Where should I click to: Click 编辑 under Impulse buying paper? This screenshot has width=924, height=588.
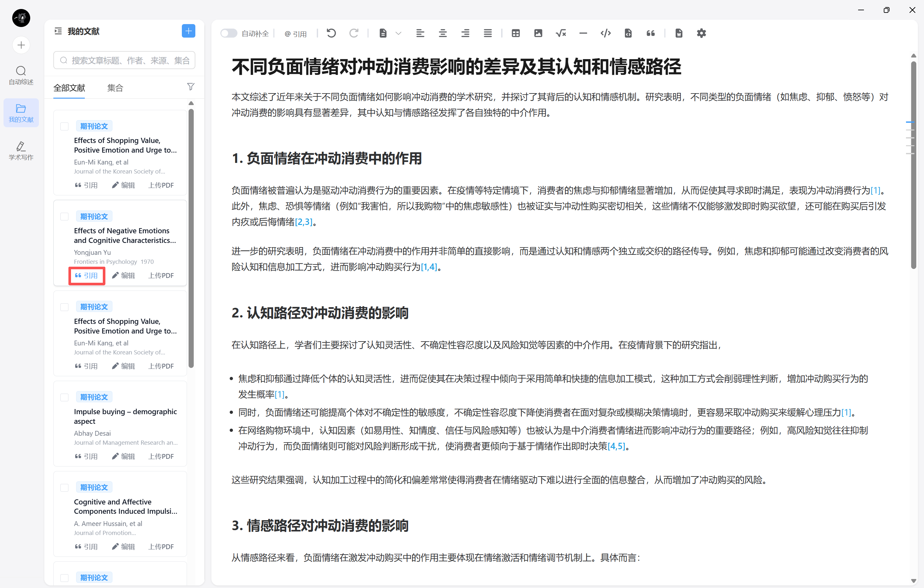click(x=123, y=456)
